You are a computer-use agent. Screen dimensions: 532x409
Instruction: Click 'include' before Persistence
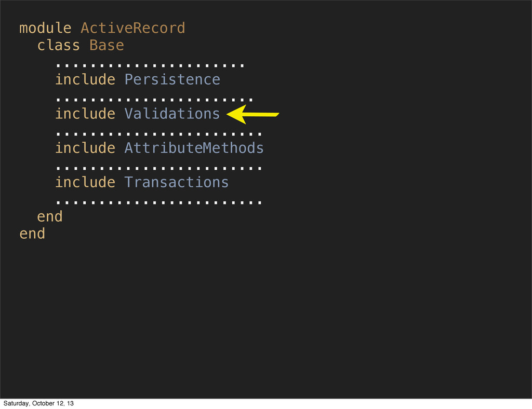click(86, 79)
